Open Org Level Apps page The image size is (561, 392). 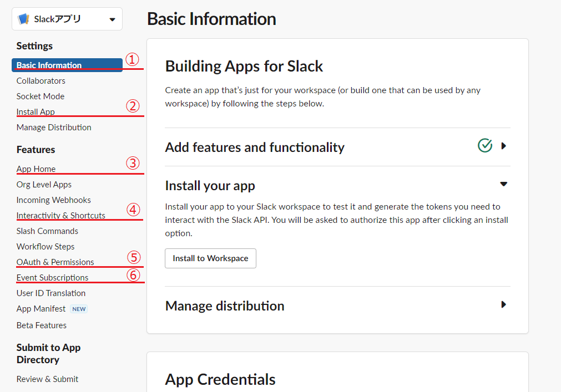pos(44,185)
